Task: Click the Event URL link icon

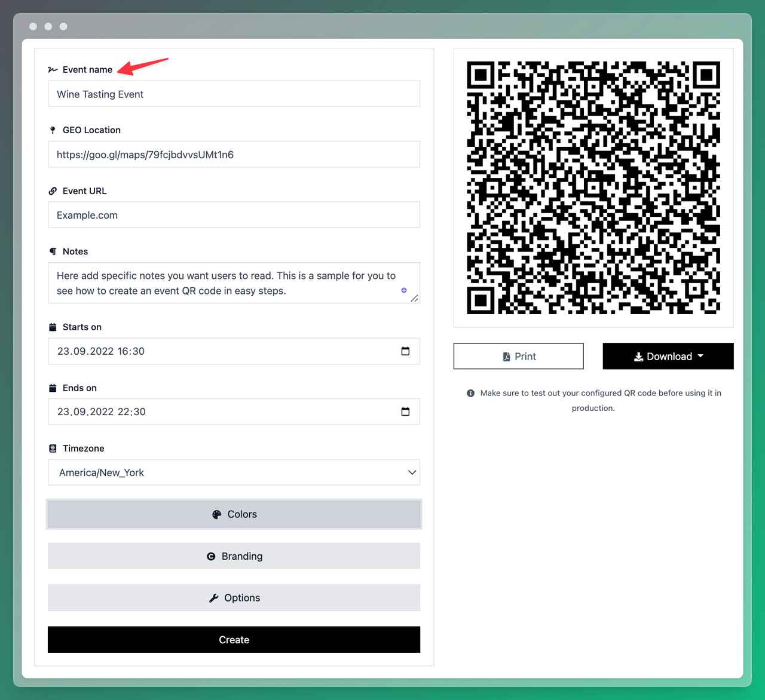Action: point(53,191)
